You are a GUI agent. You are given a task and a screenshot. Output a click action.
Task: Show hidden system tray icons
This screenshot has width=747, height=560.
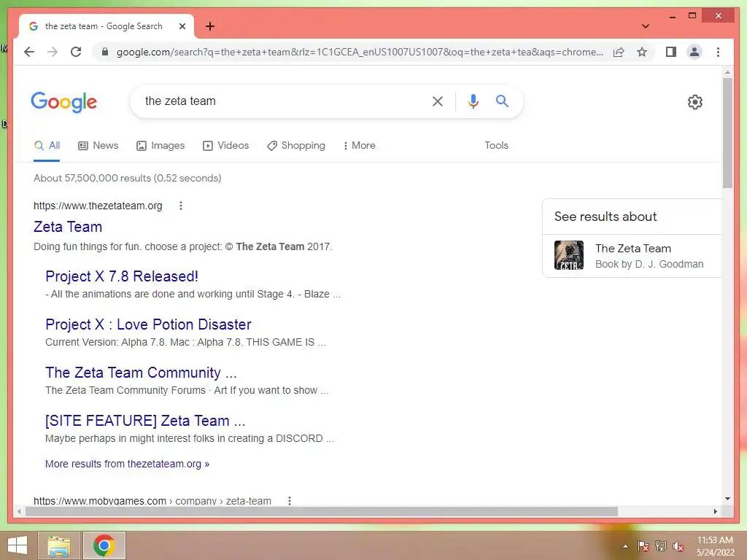tap(625, 546)
